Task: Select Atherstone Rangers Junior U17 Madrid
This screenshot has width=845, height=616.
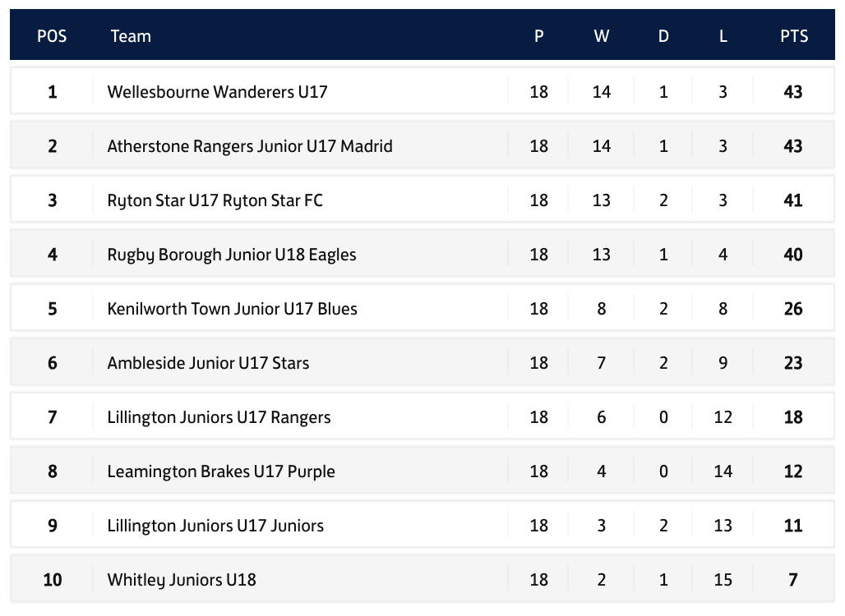Action: (250, 146)
